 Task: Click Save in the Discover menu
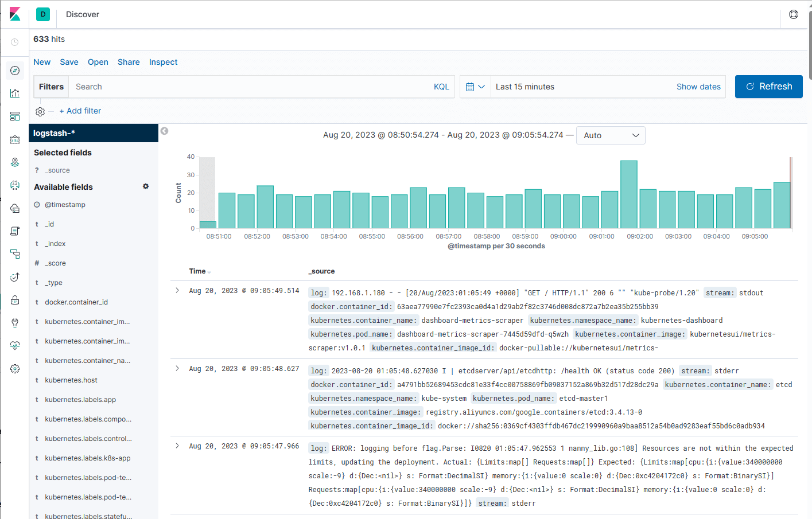[x=69, y=62]
